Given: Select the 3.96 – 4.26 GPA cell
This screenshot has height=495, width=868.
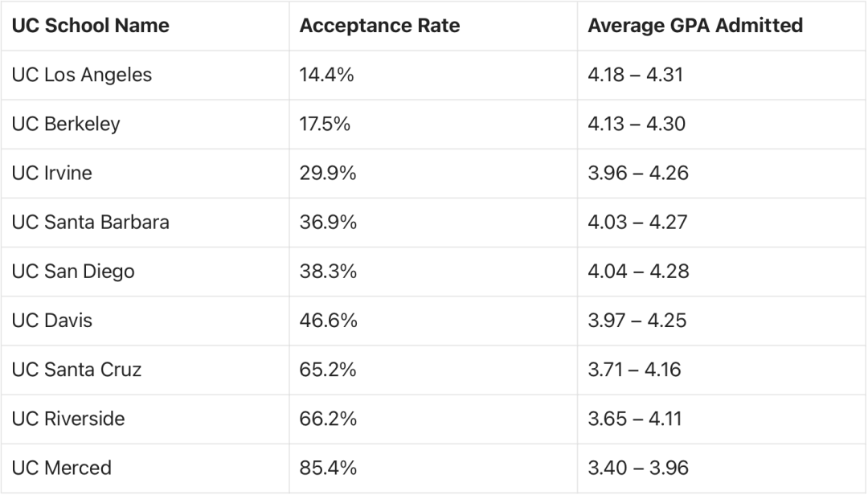Looking at the screenshot, I should (x=638, y=173).
